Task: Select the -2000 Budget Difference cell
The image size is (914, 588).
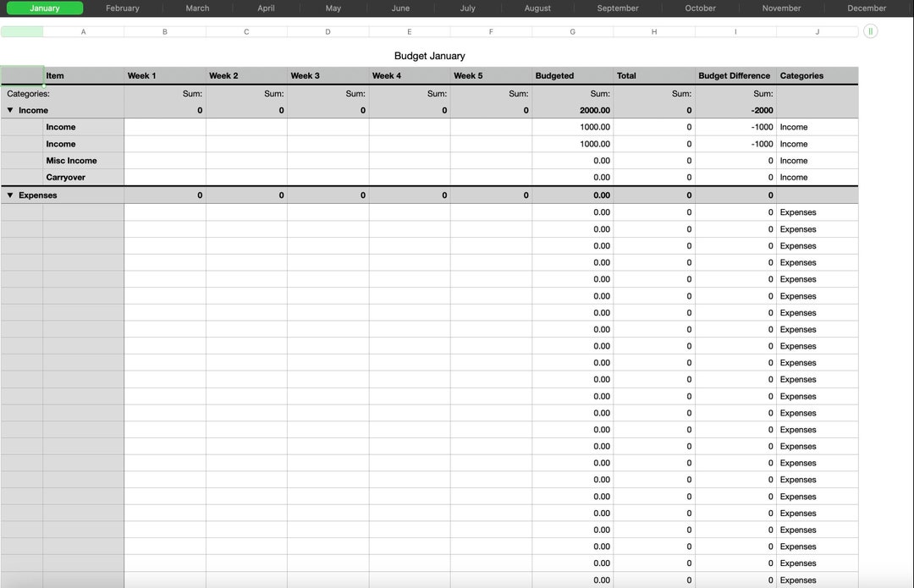Action: pyautogui.click(x=734, y=110)
